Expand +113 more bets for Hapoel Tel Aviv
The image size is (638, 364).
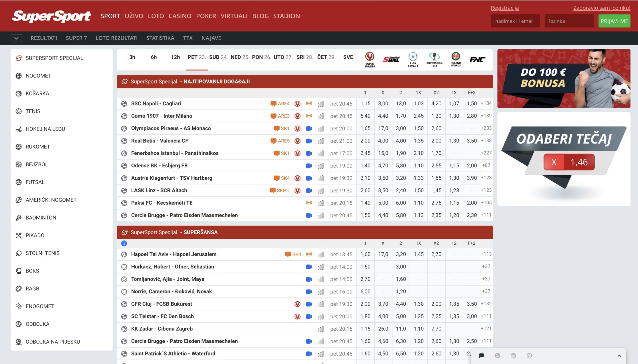click(x=486, y=254)
